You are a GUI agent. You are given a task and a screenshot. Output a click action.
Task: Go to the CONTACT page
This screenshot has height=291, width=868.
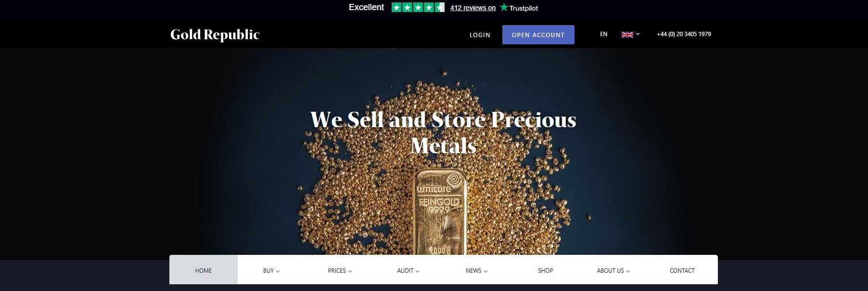click(682, 270)
